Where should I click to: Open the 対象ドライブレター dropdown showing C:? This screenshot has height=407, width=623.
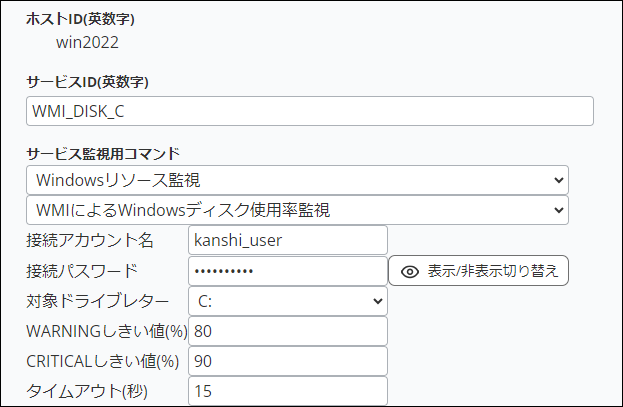click(x=287, y=300)
